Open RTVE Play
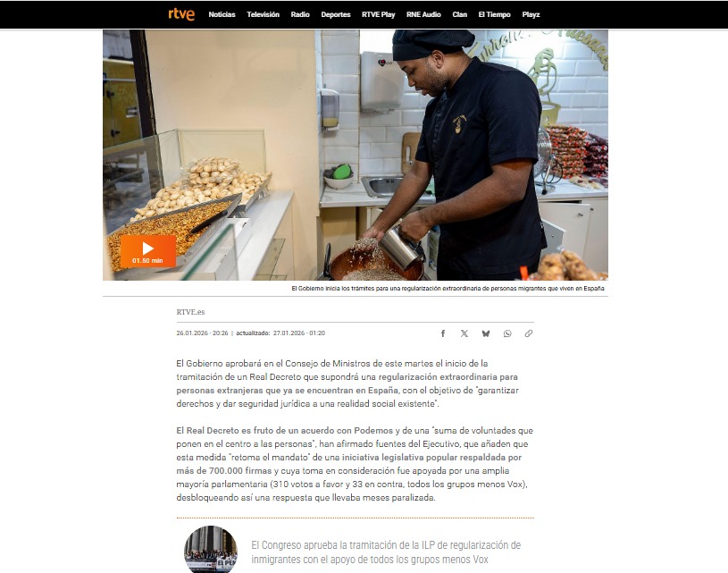728x573 pixels. tap(379, 14)
